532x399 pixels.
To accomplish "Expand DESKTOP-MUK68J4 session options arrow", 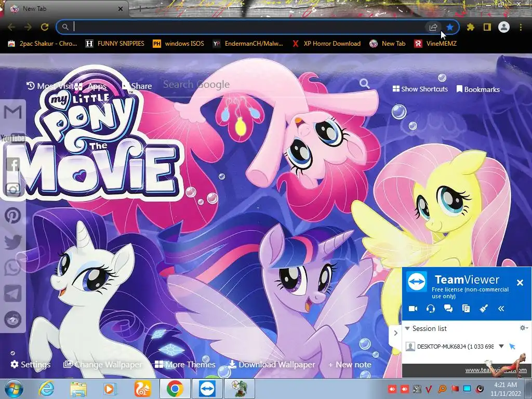I will [501, 347].
